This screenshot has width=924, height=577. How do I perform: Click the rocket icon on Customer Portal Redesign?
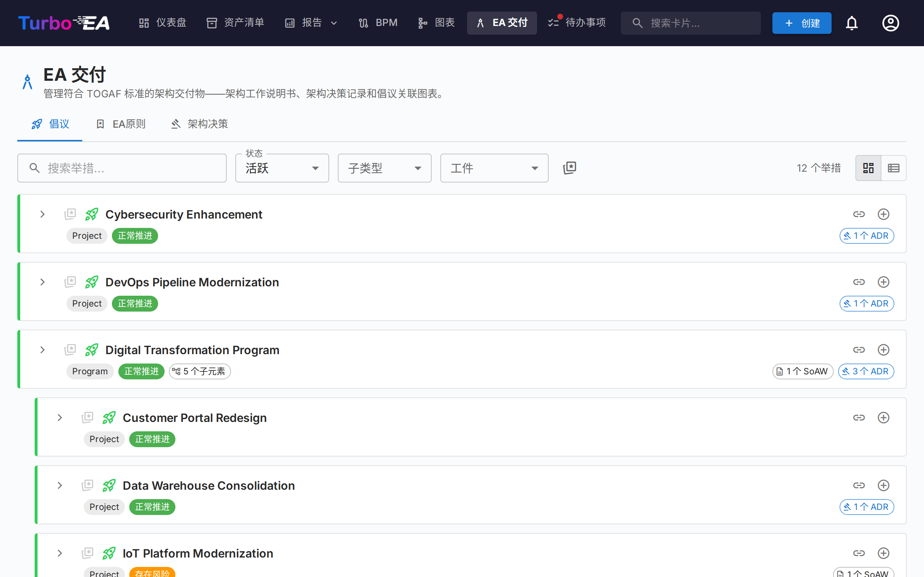[109, 418]
